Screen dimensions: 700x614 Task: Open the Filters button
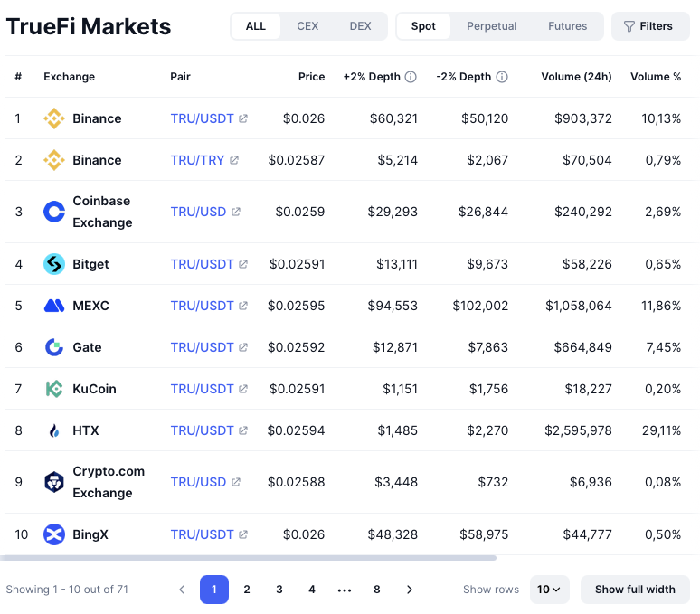click(650, 26)
